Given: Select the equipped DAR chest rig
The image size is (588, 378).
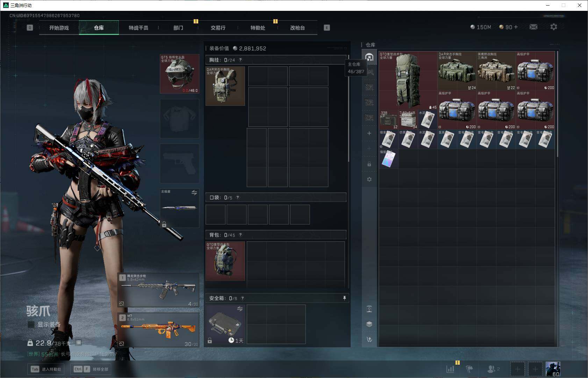Looking at the screenshot, I should [225, 86].
